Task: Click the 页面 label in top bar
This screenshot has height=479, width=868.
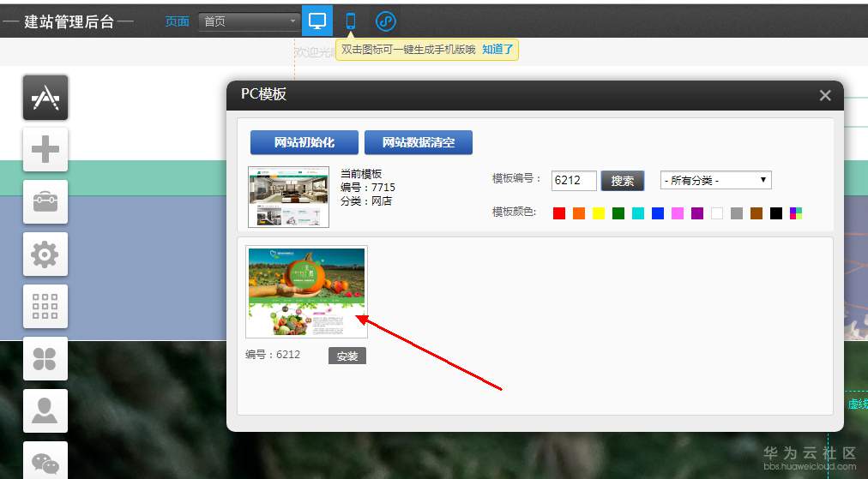Action: [178, 21]
